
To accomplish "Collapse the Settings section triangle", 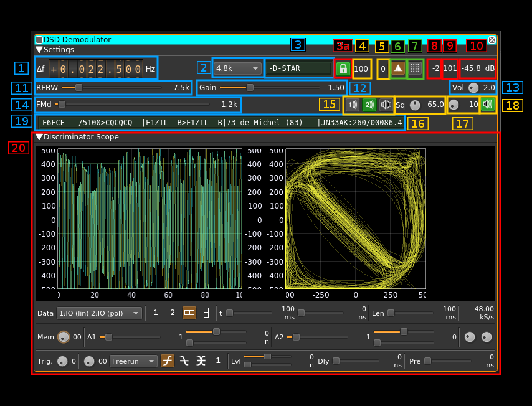I will click(x=39, y=50).
